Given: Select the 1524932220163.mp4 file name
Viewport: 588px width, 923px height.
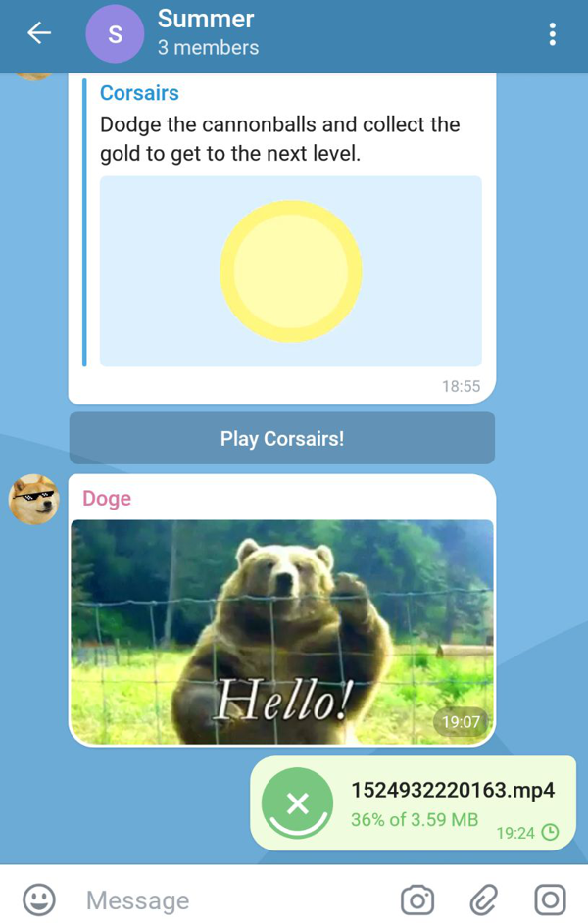Looking at the screenshot, I should [x=453, y=790].
